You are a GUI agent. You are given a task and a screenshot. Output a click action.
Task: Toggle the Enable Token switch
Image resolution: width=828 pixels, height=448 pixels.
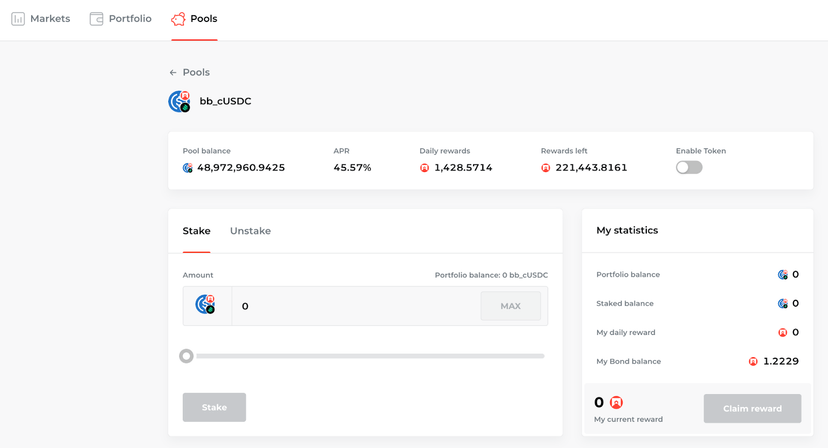click(689, 167)
